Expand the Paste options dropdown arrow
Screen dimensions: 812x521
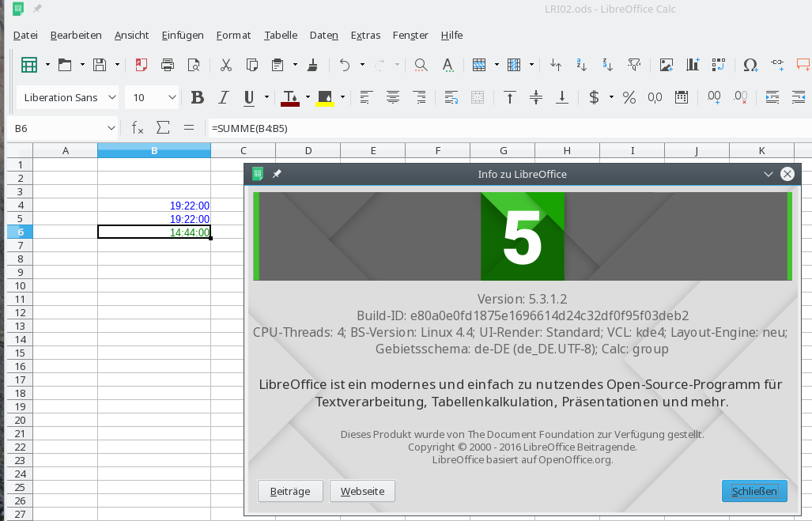[295, 65]
